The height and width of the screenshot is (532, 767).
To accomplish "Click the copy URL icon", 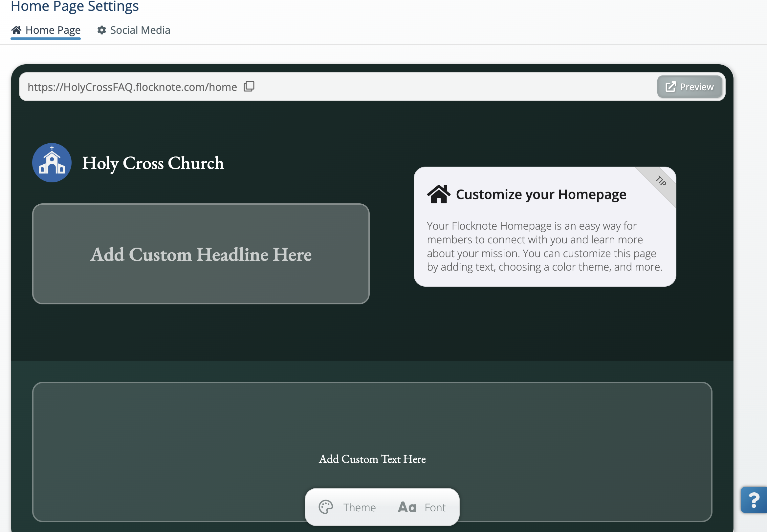I will [249, 86].
